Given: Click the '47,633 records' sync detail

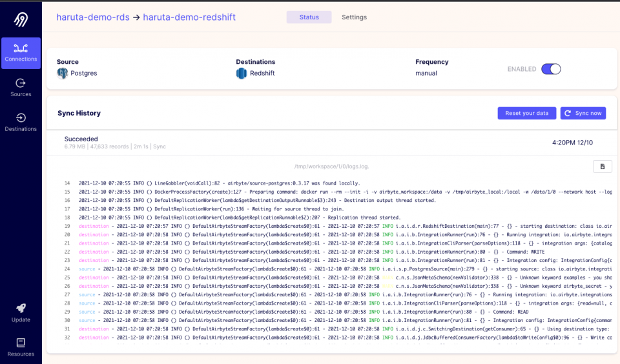Looking at the screenshot, I should pyautogui.click(x=110, y=147).
